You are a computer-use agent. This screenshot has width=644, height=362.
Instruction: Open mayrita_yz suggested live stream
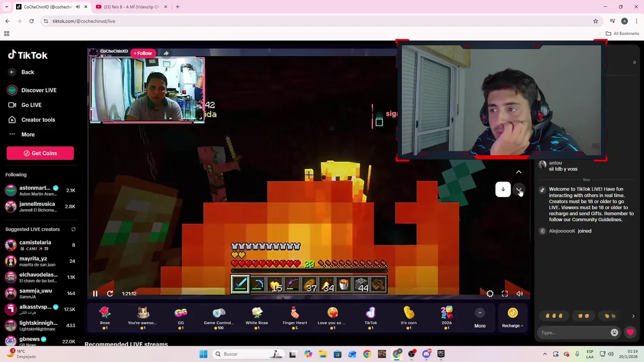click(x=40, y=261)
